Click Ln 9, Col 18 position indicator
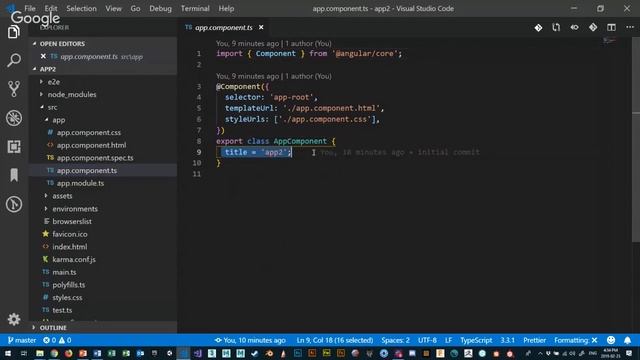640x360 pixels. pos(335,340)
